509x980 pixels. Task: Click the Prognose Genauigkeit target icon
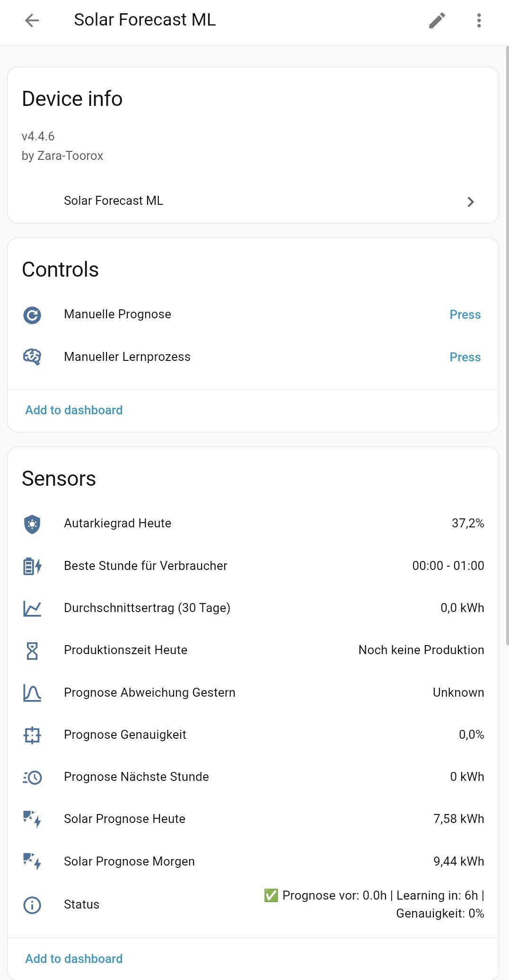(32, 735)
